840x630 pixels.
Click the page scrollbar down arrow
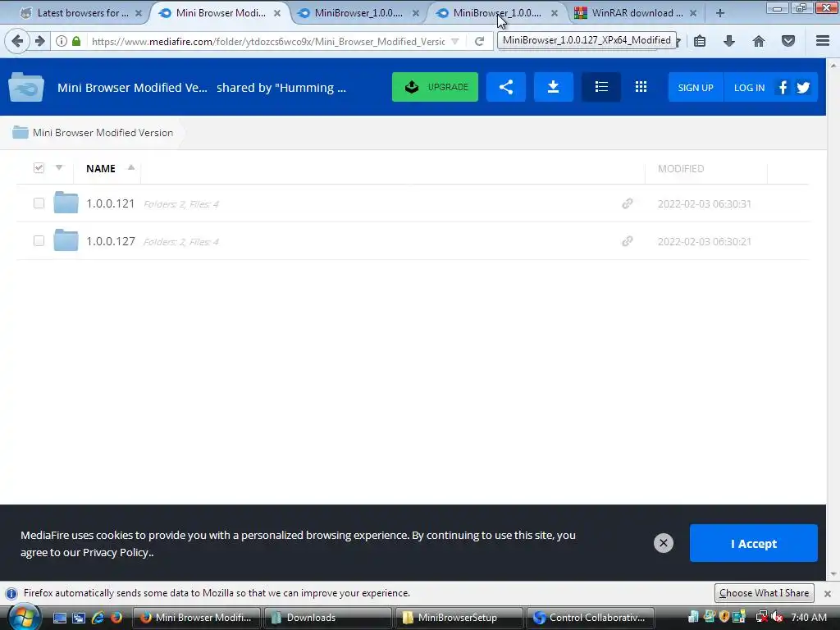(833, 574)
